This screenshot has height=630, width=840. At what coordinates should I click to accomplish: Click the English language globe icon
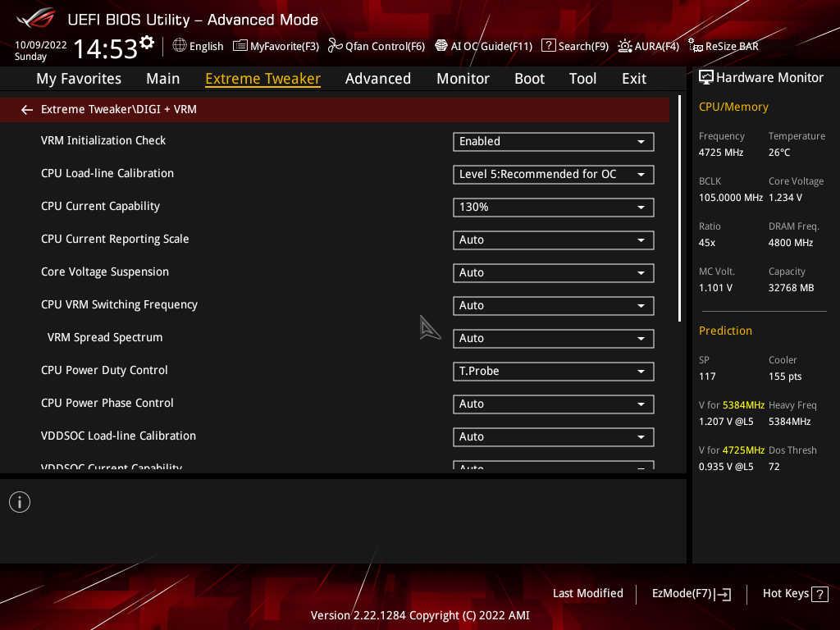click(180, 46)
